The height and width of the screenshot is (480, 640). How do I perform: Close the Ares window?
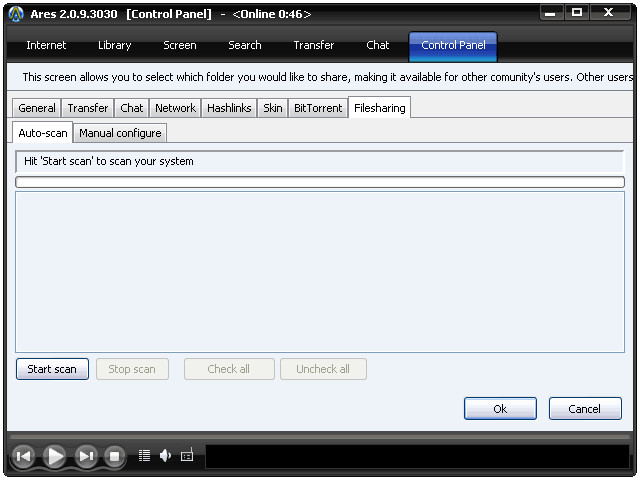point(609,13)
